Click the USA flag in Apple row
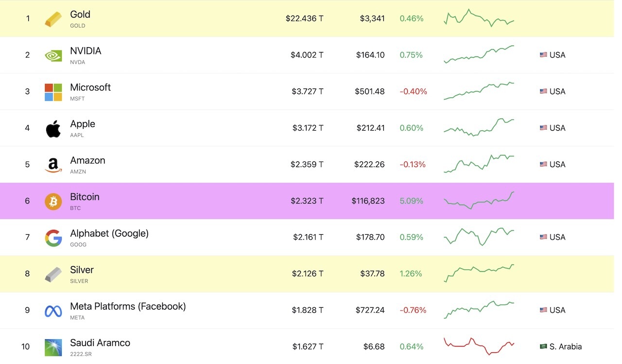Screen dimensions: 622x364 click(x=543, y=128)
